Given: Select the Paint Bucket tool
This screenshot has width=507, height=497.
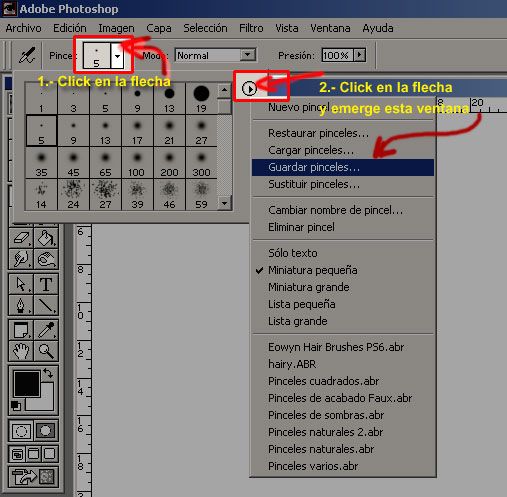Looking at the screenshot, I should point(46,238).
